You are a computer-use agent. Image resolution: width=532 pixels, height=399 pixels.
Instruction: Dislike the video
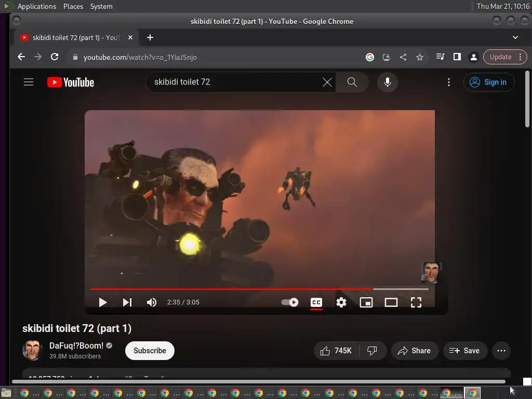(x=372, y=351)
